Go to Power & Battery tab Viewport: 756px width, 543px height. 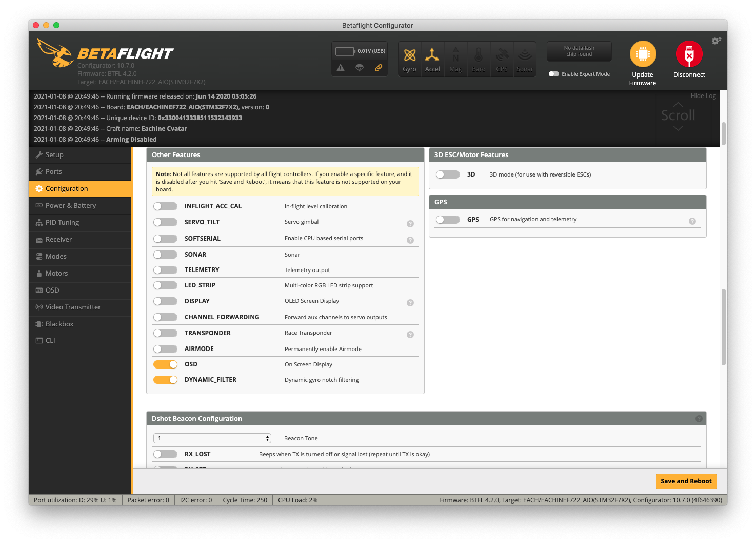[80, 205]
